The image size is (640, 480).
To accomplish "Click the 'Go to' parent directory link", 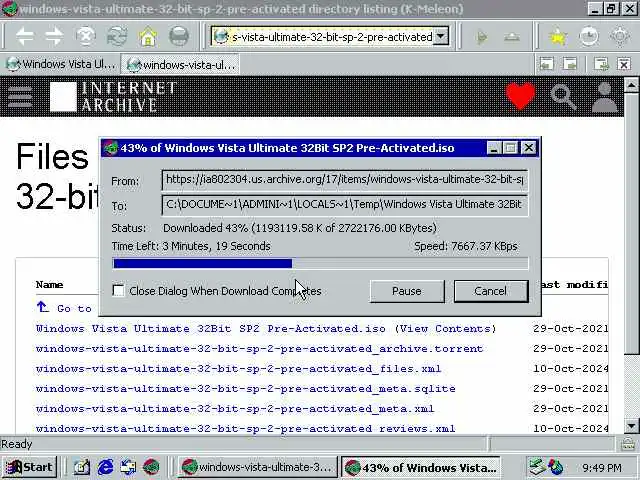I will click(64, 308).
